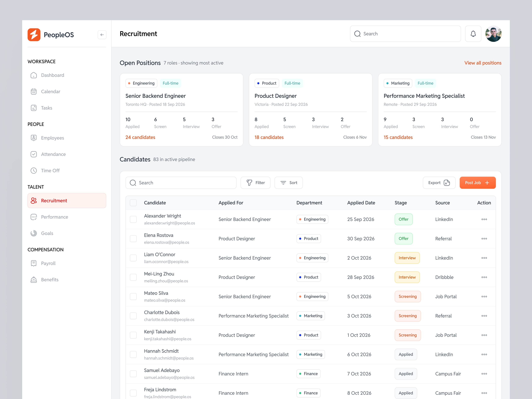Viewport: 532px width, 399px height.
Task: Go to Calendar in the sidebar
Action: 67,92
